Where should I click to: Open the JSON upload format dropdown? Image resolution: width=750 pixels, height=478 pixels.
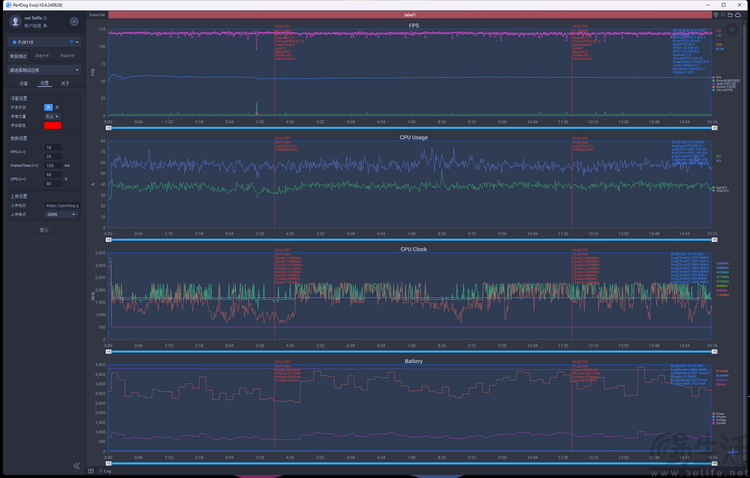click(60, 213)
